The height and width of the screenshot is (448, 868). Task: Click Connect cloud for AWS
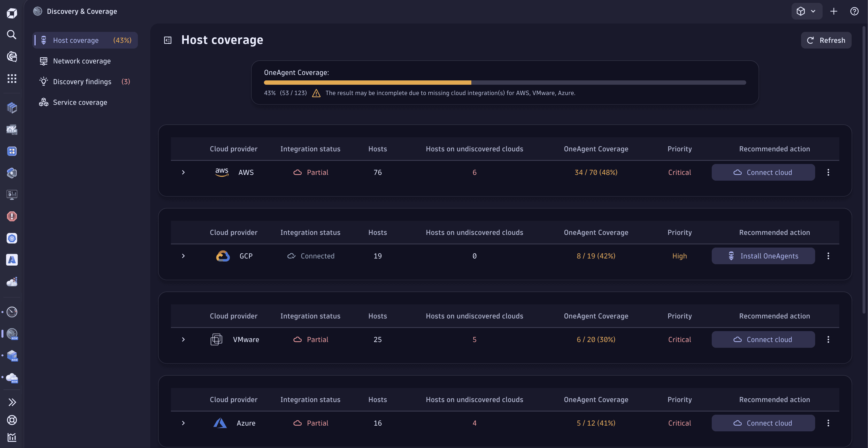pos(763,173)
